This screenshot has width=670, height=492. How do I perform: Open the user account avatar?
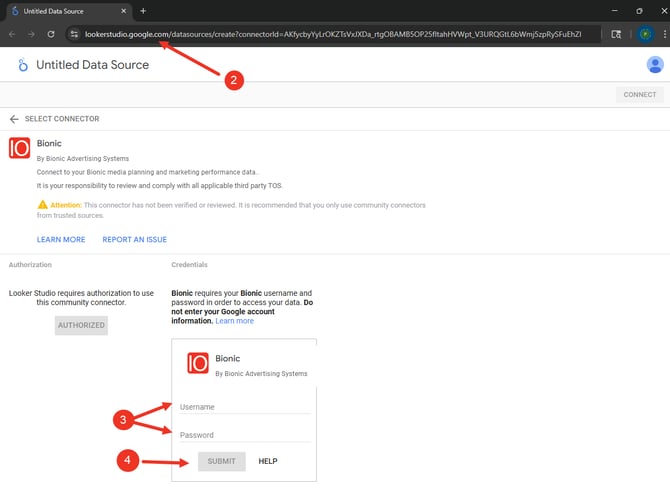pos(655,65)
